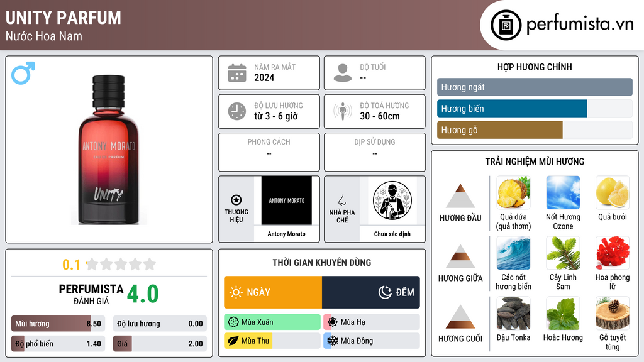
Task: Click the moon icon next to Đêm
Action: (385, 292)
